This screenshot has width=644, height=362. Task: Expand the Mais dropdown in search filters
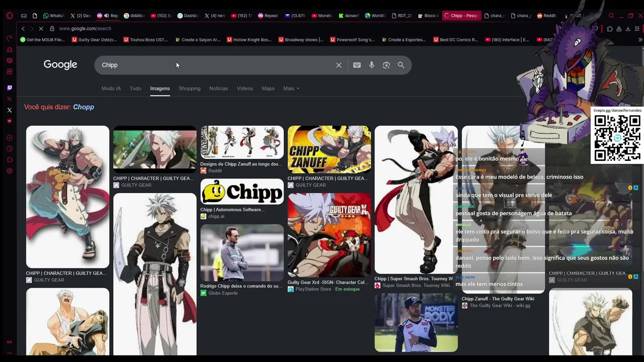[291, 88]
